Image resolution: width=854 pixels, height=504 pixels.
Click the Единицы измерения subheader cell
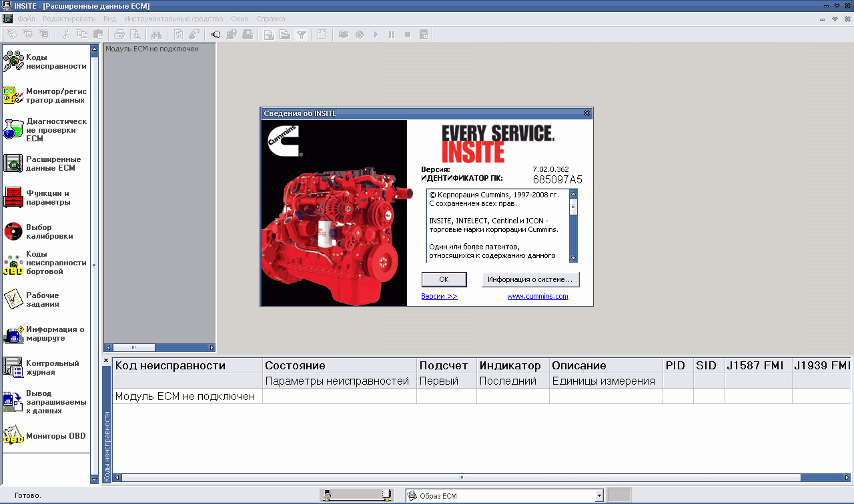coord(606,381)
